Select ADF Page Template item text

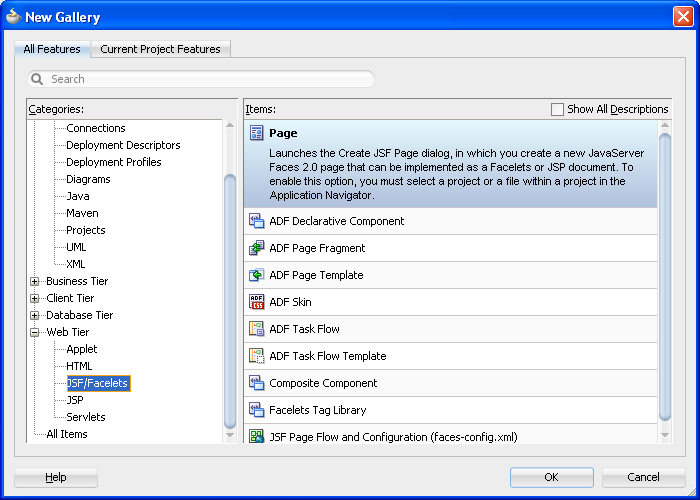pos(316,275)
